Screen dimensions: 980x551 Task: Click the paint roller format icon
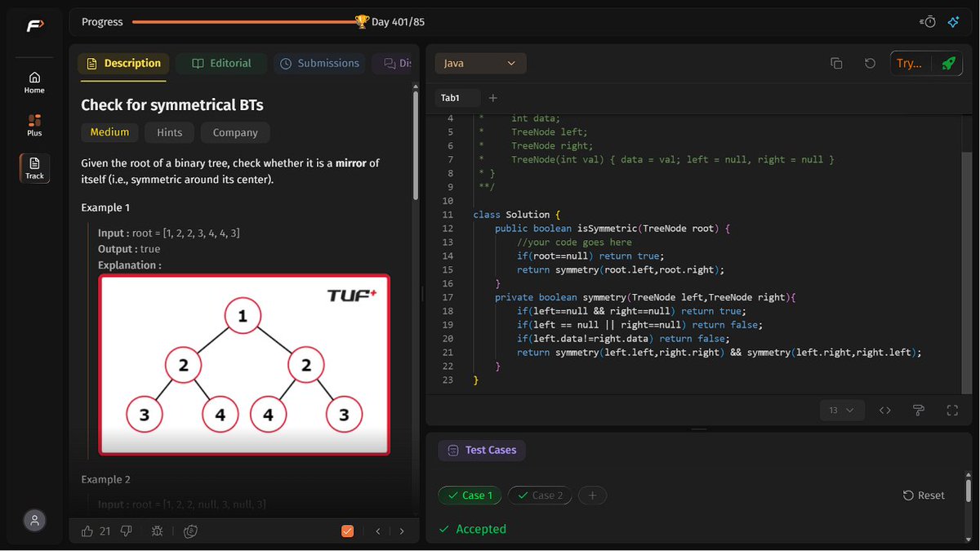click(918, 410)
